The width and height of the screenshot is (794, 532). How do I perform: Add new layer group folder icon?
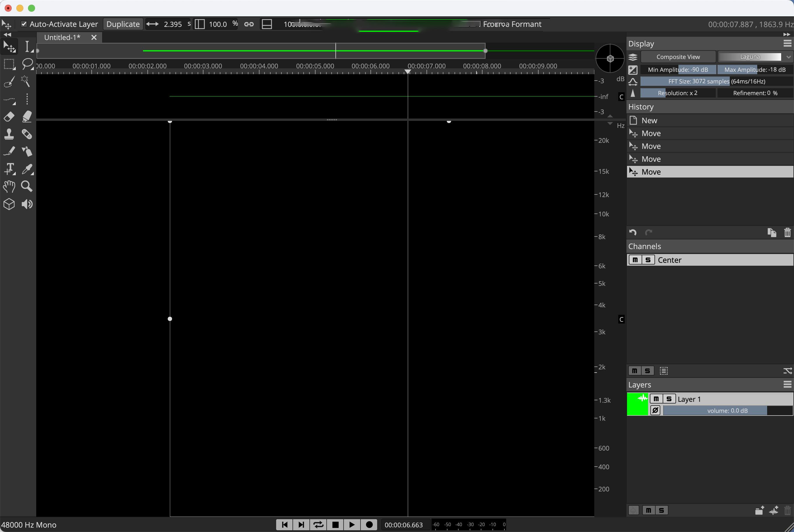click(760, 510)
